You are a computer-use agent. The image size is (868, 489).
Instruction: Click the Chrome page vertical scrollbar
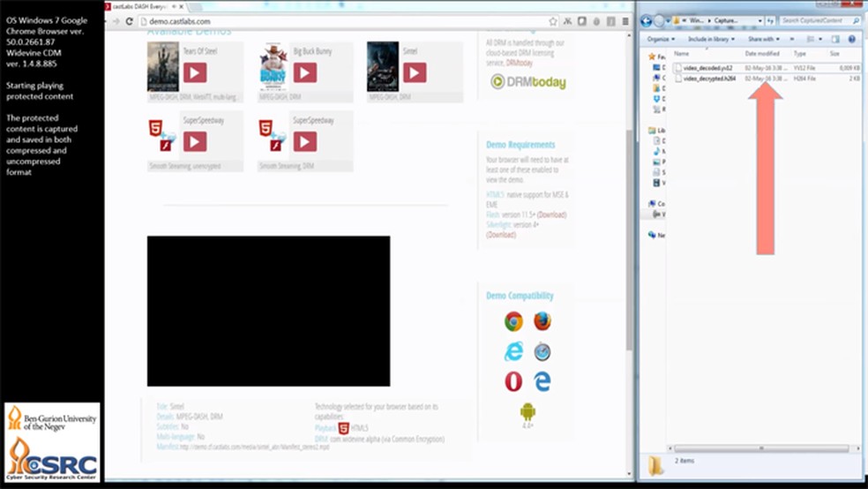tap(629, 240)
